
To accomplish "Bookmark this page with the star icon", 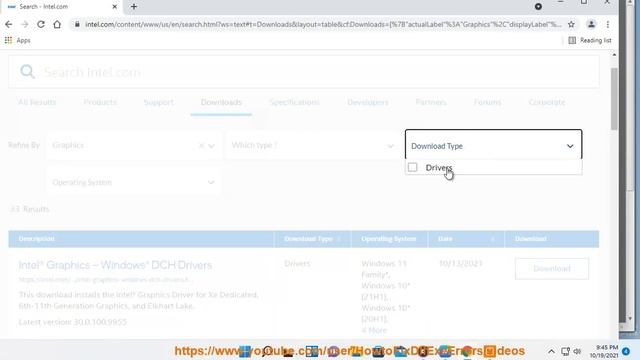I will click(571, 24).
